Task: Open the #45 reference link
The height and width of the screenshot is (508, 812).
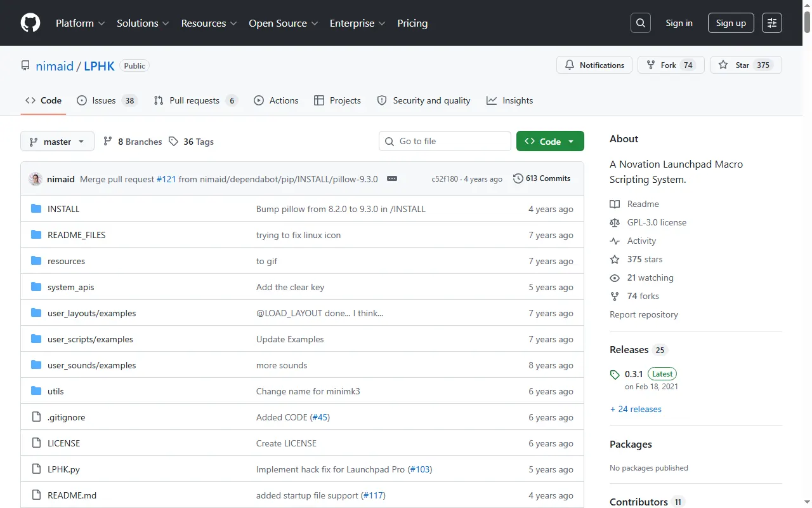Action: click(x=320, y=417)
